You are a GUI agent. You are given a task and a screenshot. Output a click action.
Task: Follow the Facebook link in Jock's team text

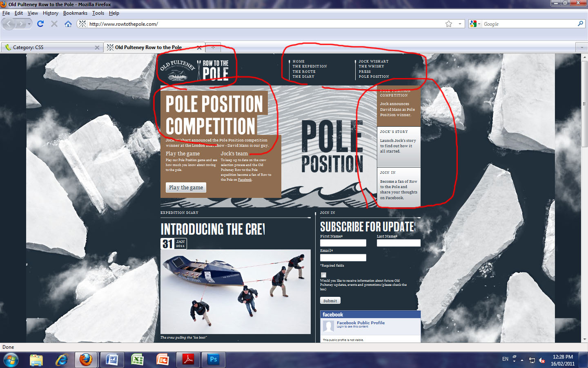(x=245, y=180)
